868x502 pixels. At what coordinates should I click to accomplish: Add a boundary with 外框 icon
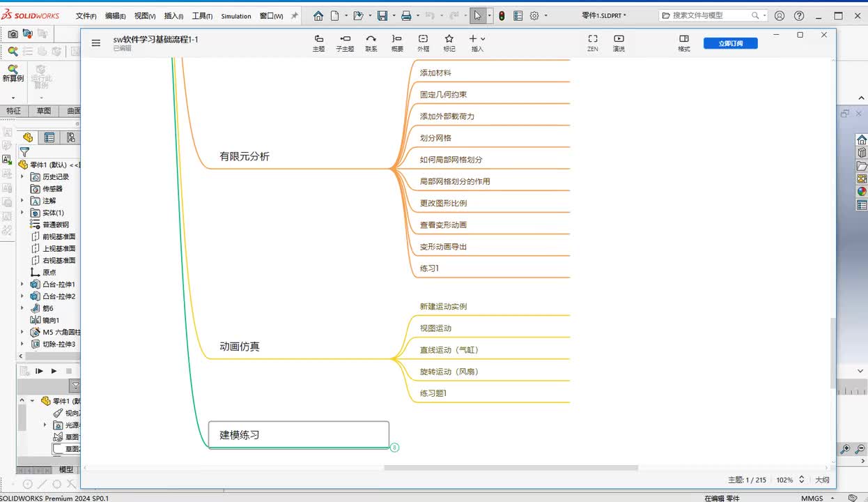tap(423, 43)
